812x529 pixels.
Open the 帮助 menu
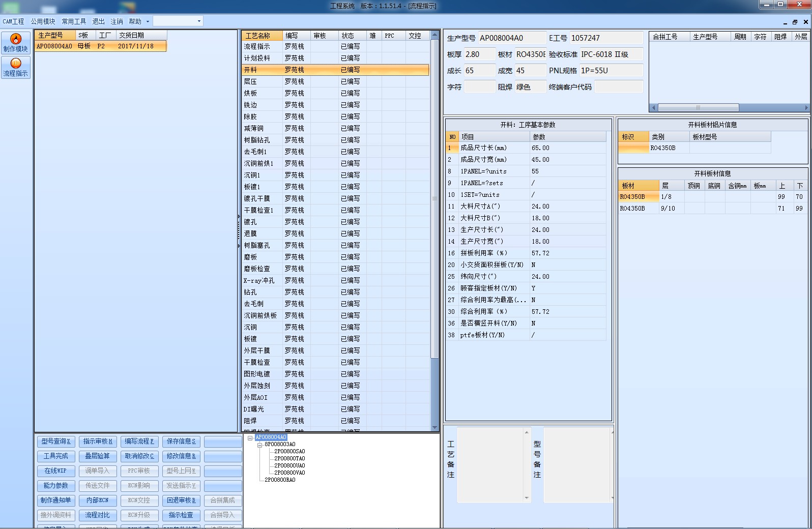point(135,21)
